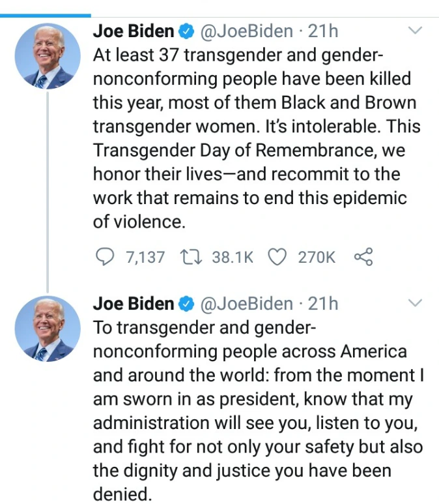
Task: Click the profile photo on the second tweet
Action: (x=48, y=329)
